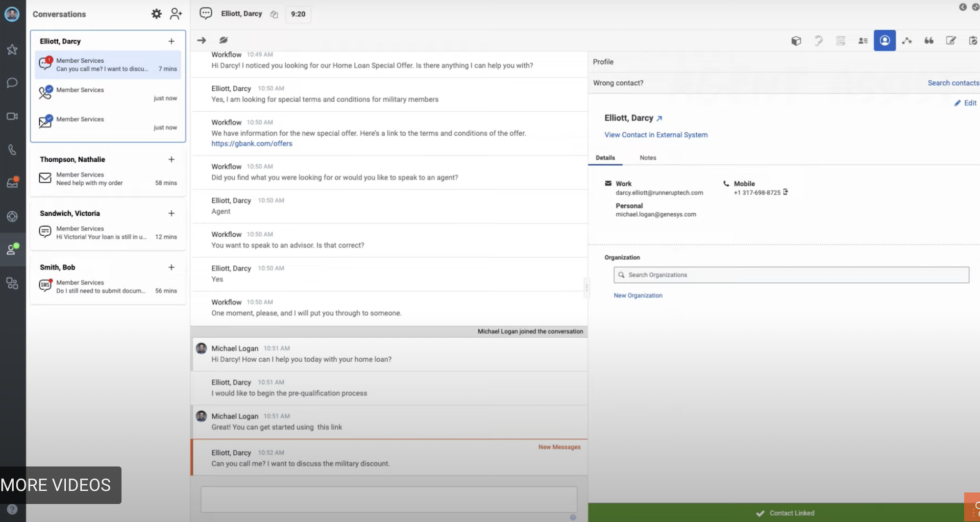Open the gbank.com/offers link in chat
The width and height of the screenshot is (980, 522).
point(252,144)
